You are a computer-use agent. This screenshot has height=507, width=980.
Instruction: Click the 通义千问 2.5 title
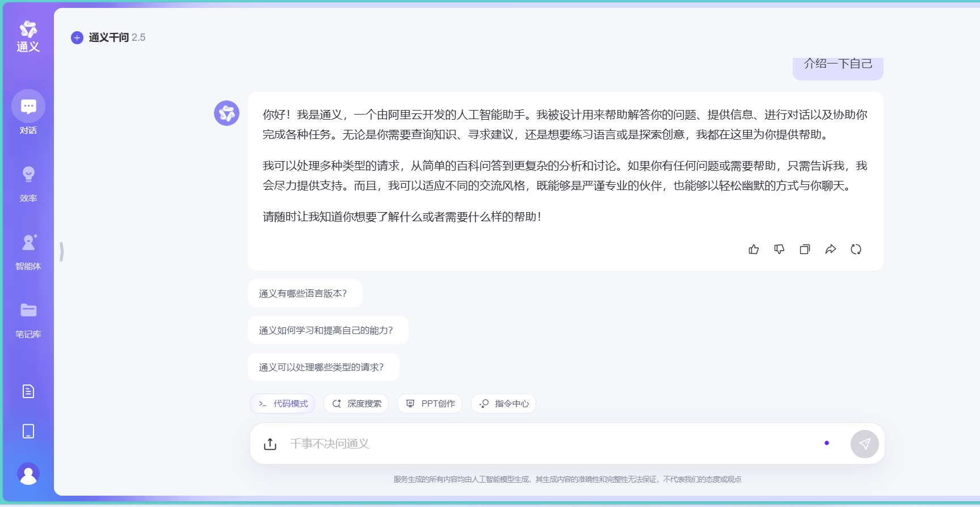point(117,37)
